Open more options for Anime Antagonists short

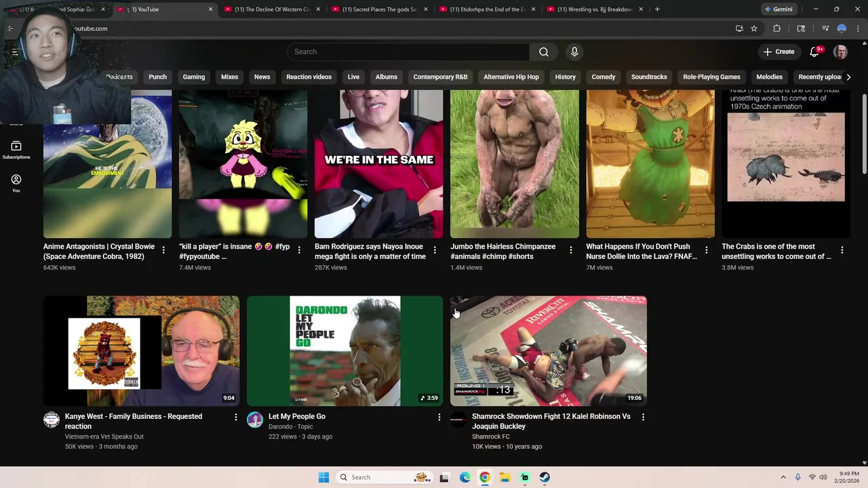click(163, 250)
